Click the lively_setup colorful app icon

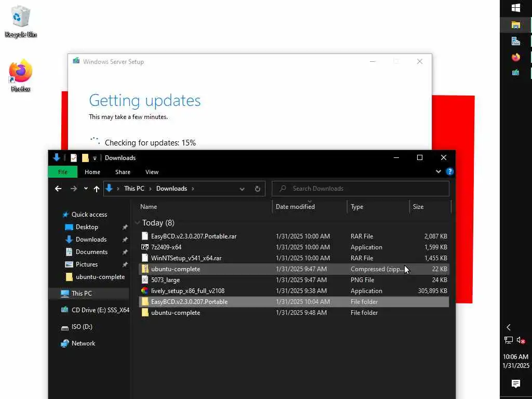tap(145, 291)
